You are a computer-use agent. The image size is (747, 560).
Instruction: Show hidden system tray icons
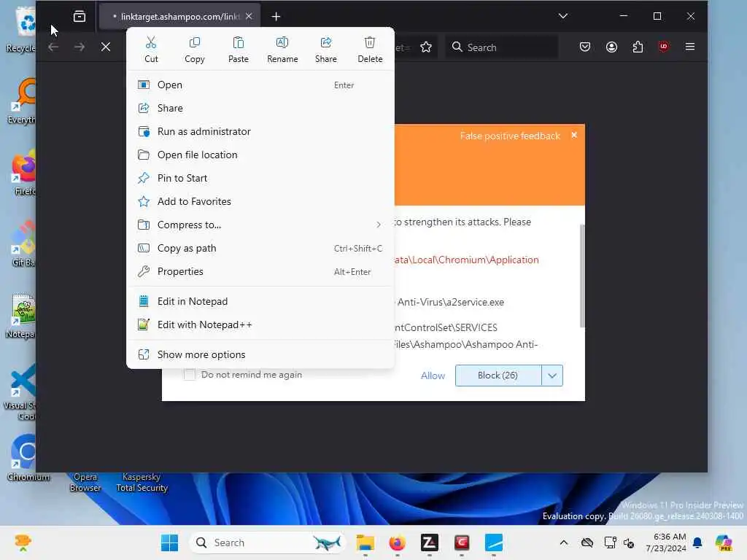pyautogui.click(x=564, y=542)
